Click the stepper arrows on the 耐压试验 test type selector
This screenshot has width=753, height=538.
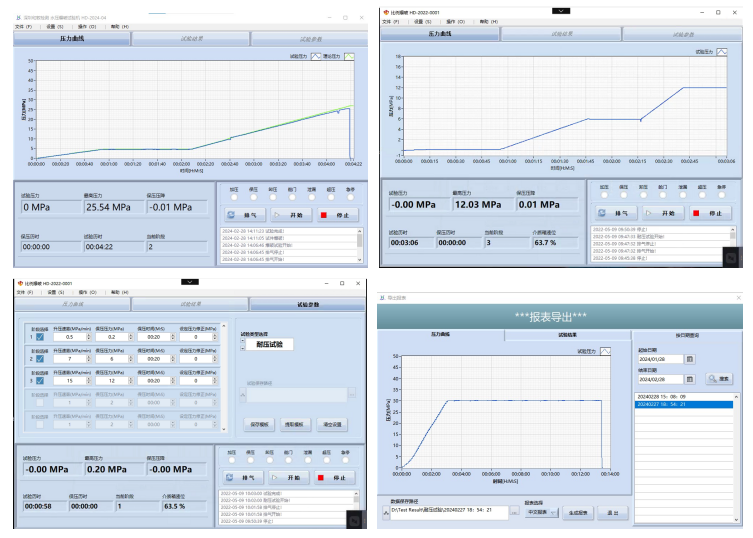[243, 344]
